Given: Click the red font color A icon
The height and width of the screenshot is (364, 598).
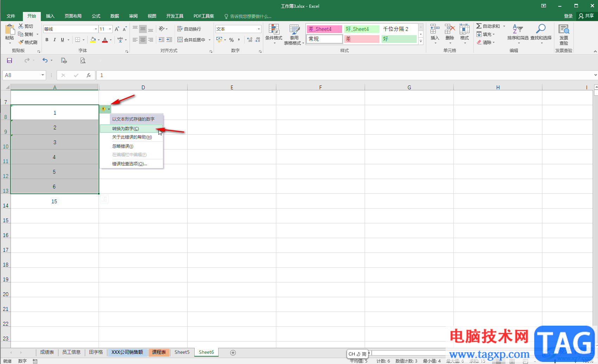Looking at the screenshot, I should [x=105, y=40].
